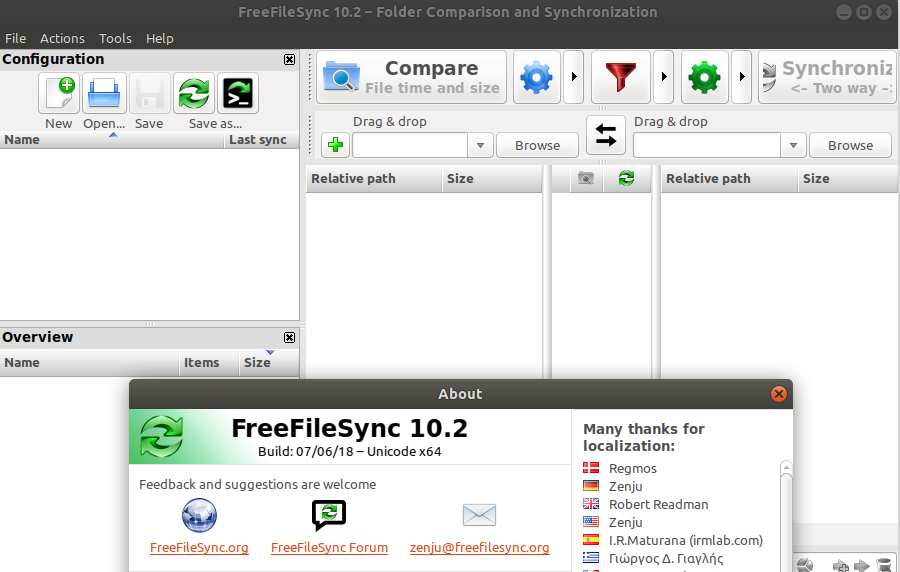Click the New configuration icon
Image resolution: width=900 pixels, height=572 pixels.
(59, 94)
